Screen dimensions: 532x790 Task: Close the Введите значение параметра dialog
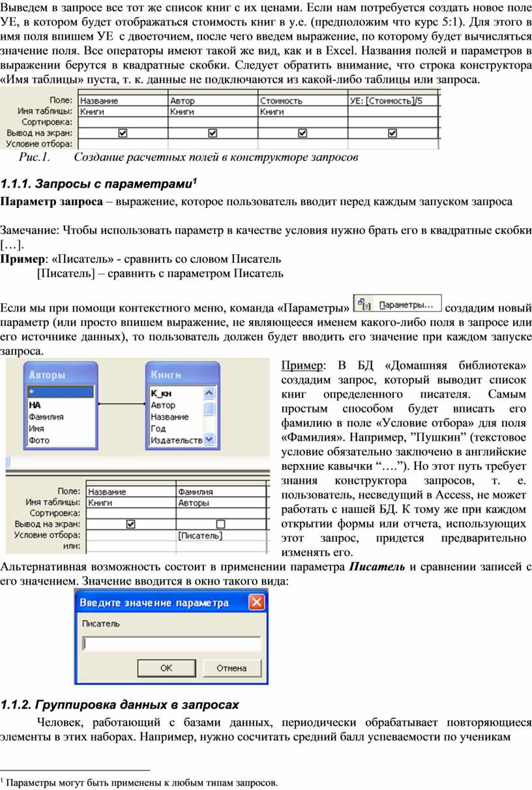(x=258, y=602)
